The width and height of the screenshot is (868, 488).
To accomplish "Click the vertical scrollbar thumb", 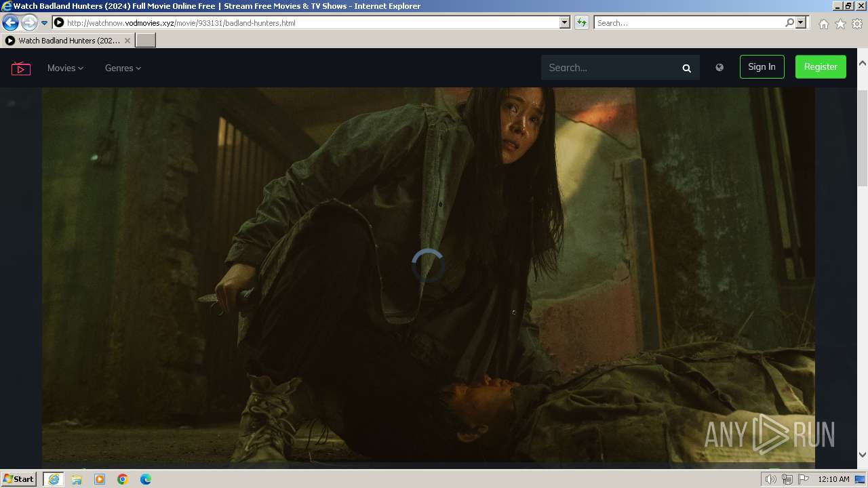I will (863, 137).
